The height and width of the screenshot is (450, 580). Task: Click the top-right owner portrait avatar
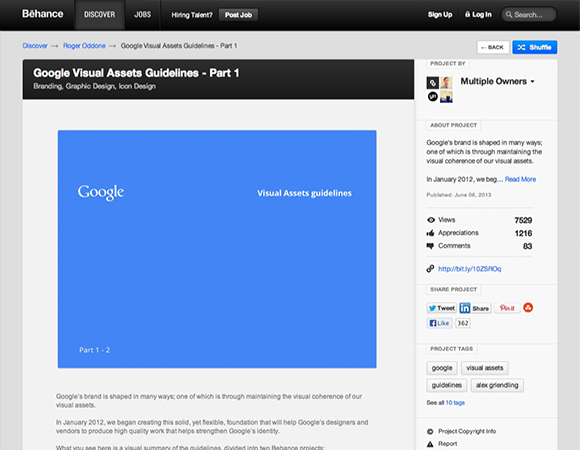(x=446, y=82)
